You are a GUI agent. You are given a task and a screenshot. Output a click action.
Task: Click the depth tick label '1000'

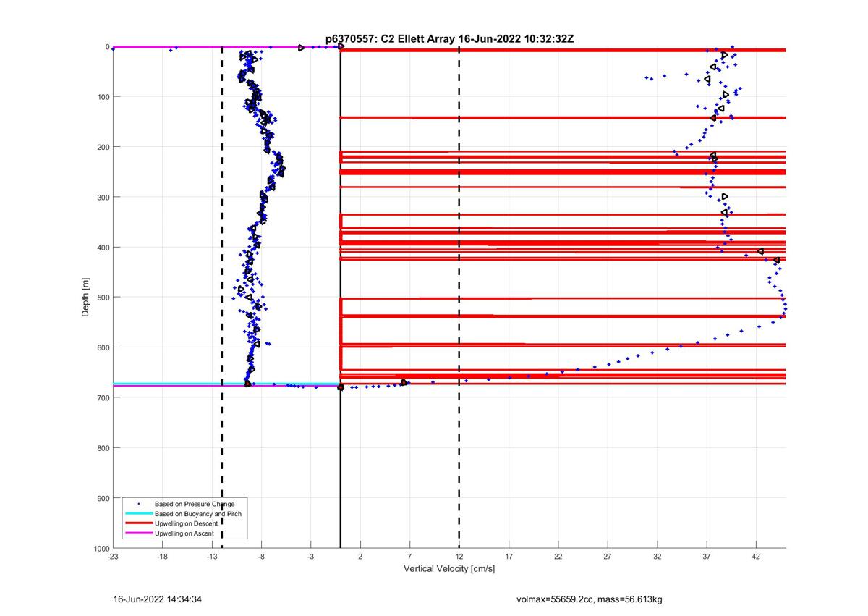click(101, 548)
